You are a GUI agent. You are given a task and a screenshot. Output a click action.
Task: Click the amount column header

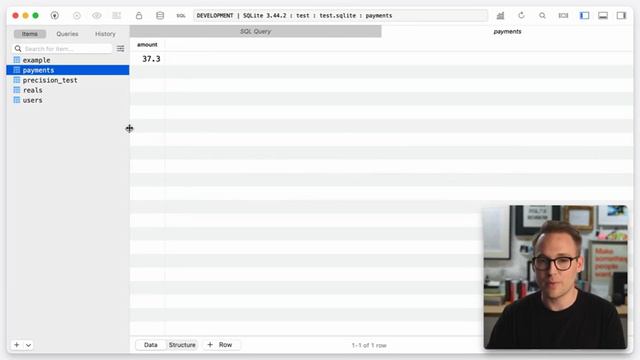147,44
